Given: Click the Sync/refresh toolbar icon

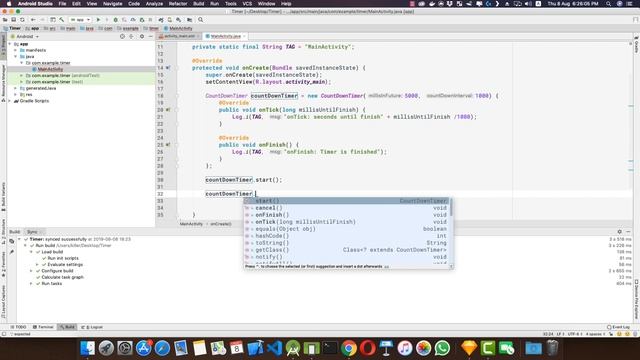Looking at the screenshot, I should (22, 20).
